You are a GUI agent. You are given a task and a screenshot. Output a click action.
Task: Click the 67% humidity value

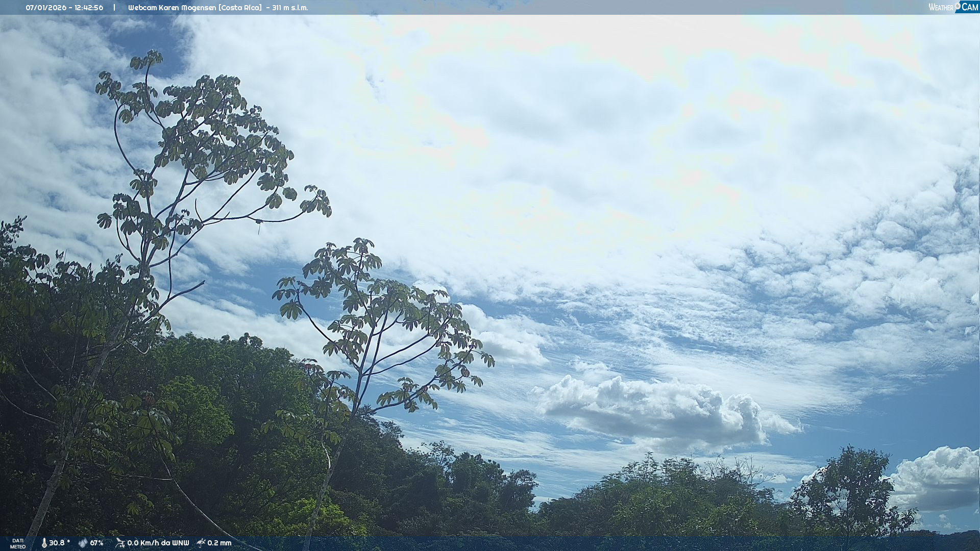96,543
